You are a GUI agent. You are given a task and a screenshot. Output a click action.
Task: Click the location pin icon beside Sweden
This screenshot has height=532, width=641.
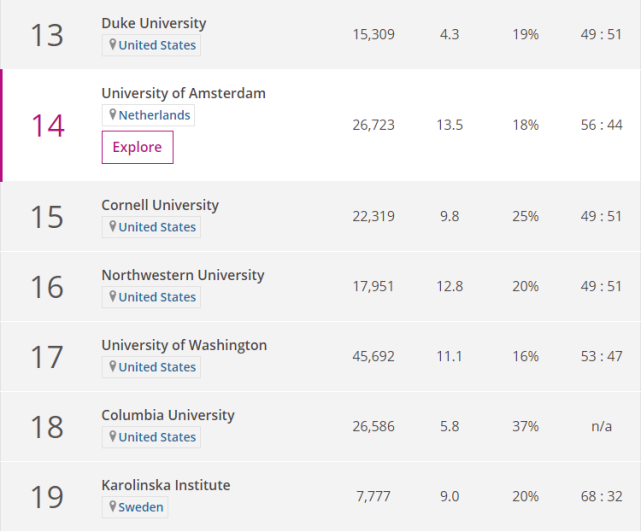(113, 507)
